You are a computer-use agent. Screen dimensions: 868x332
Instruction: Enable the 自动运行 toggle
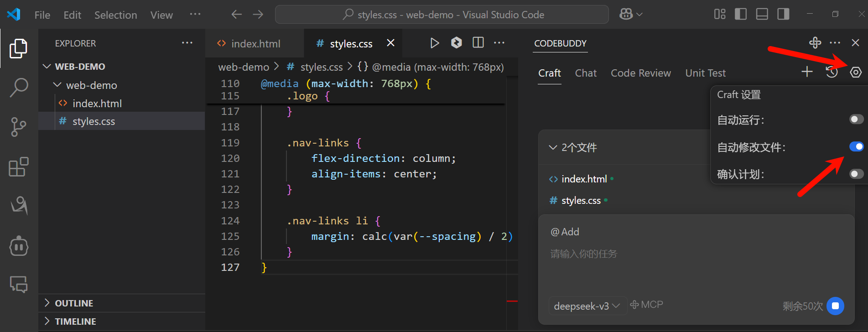point(856,119)
